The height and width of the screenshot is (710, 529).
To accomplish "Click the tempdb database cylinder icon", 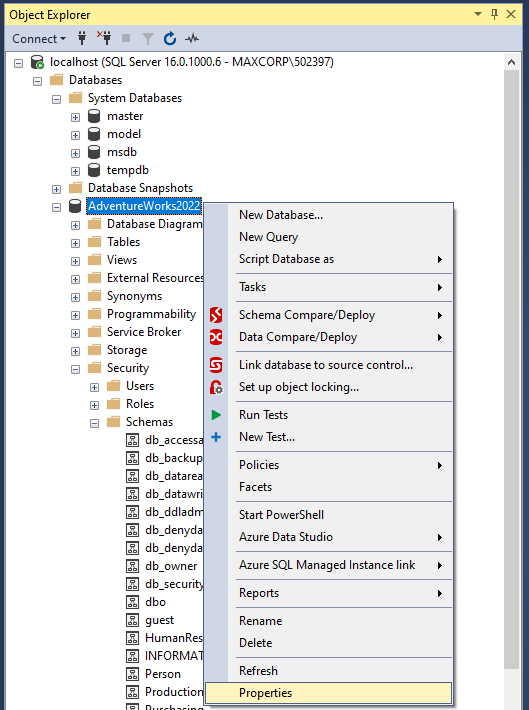I will pyautogui.click(x=94, y=170).
